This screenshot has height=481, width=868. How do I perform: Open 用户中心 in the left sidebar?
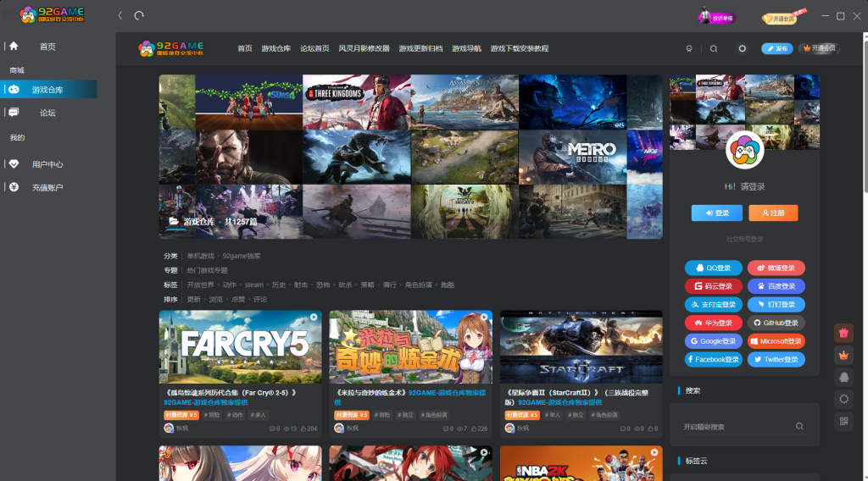(47, 164)
